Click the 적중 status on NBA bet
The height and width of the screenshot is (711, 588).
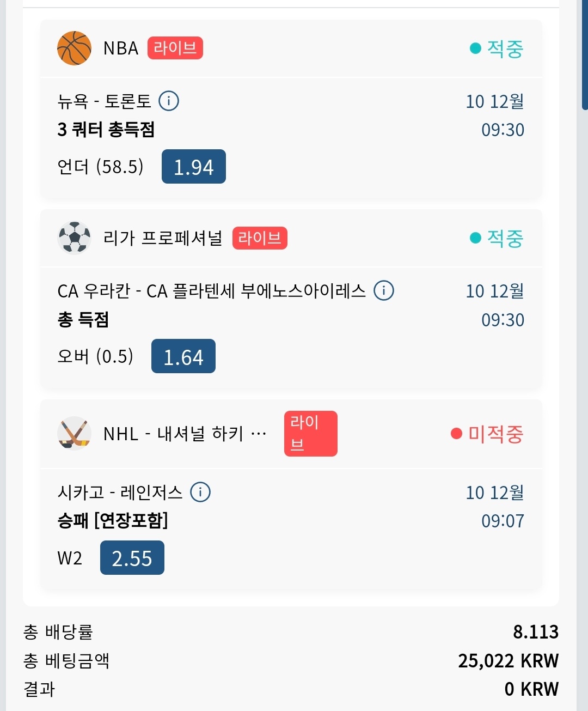pos(497,48)
